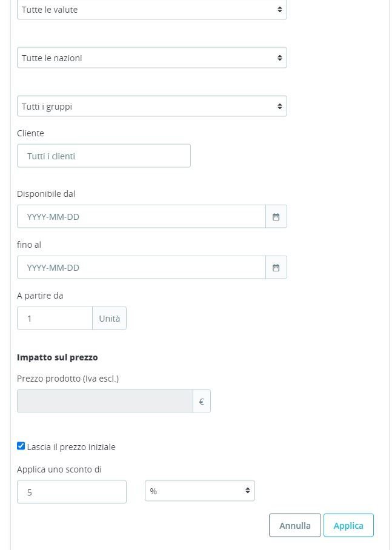Open calendar picker for fino al
The width and height of the screenshot is (392, 550).
276,268
